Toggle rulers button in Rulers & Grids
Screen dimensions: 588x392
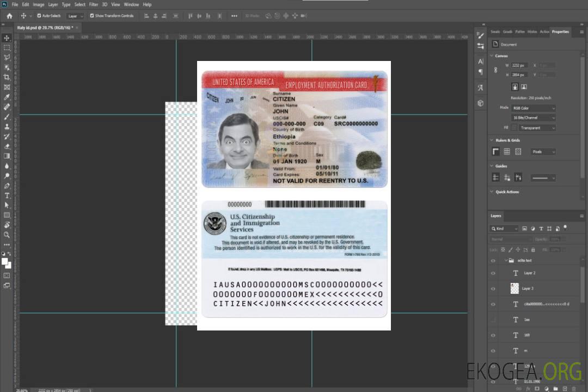click(x=495, y=151)
